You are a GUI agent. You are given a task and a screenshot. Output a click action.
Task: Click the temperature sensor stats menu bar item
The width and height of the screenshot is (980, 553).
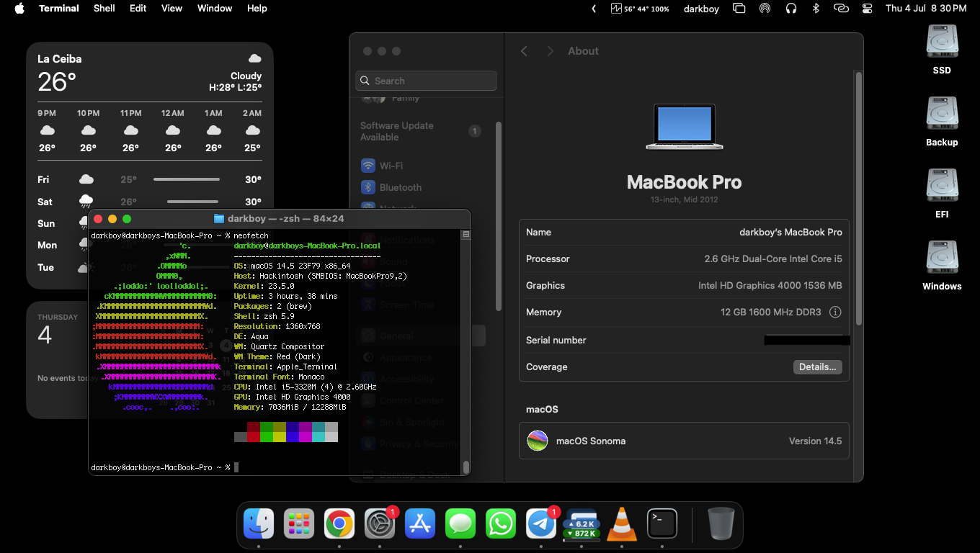pyautogui.click(x=640, y=9)
